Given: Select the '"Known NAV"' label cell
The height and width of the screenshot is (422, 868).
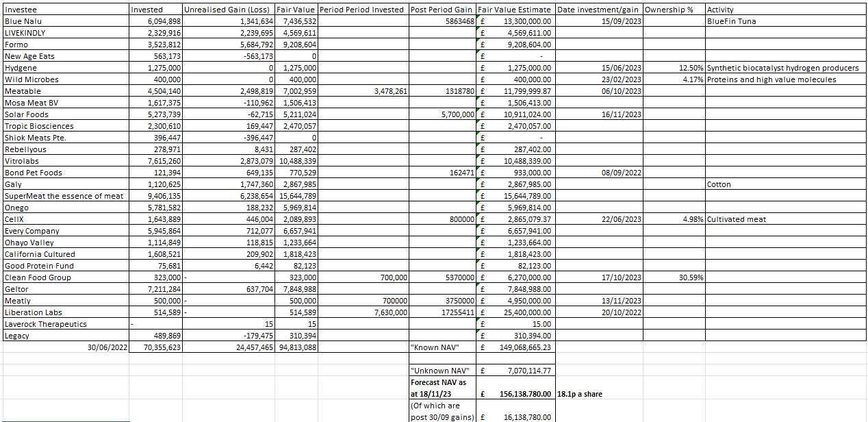Looking at the screenshot, I should click(x=442, y=347).
